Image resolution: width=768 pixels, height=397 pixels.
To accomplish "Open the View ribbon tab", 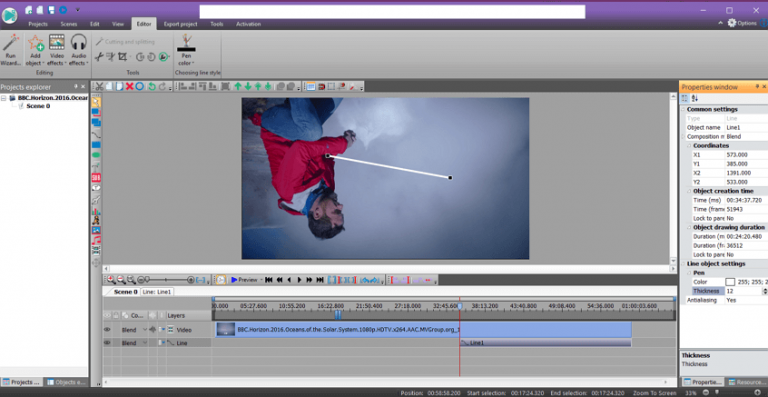I will (118, 24).
